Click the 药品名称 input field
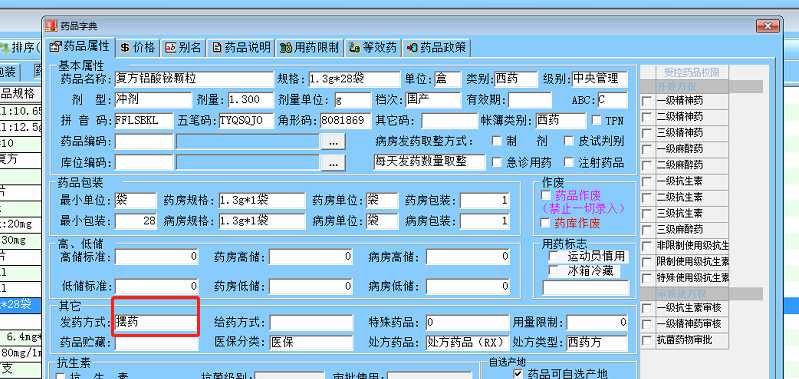 (194, 79)
